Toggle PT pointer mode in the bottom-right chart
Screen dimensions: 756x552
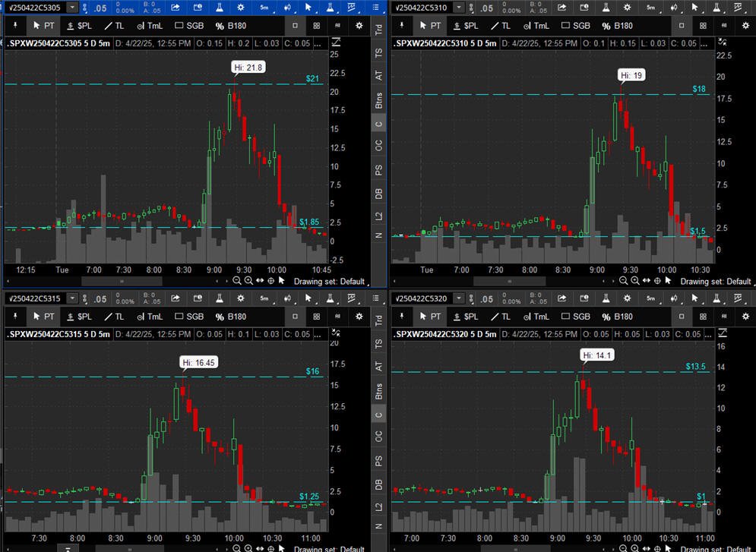pyautogui.click(x=431, y=317)
